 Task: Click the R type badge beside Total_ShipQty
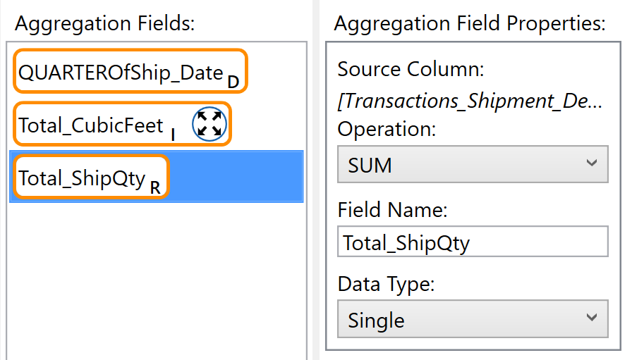click(155, 188)
